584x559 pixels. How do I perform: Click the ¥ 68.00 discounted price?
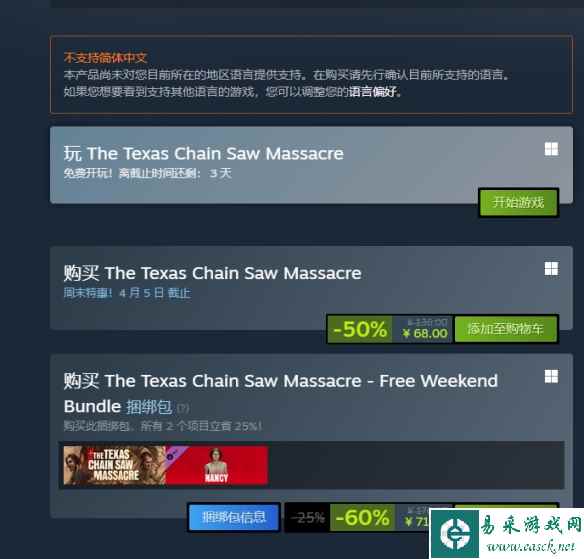tap(425, 333)
